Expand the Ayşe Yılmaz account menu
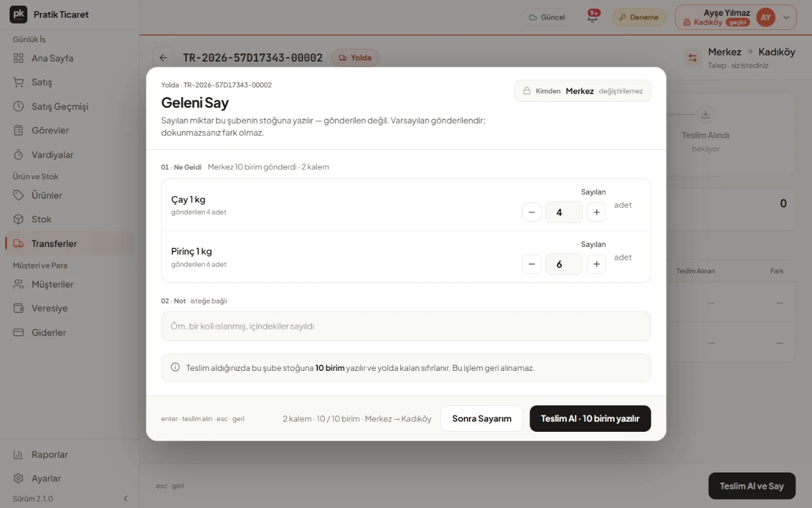This screenshot has width=812, height=508. coord(736,17)
